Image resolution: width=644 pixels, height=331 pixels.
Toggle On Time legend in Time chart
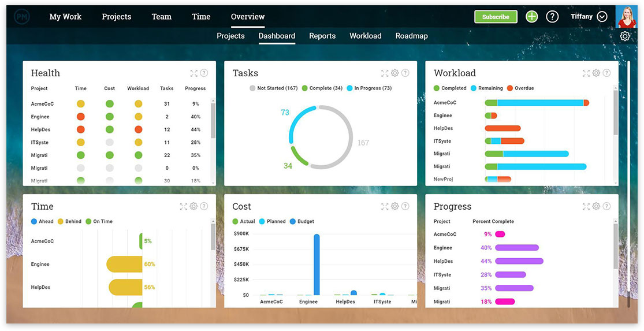pyautogui.click(x=99, y=221)
